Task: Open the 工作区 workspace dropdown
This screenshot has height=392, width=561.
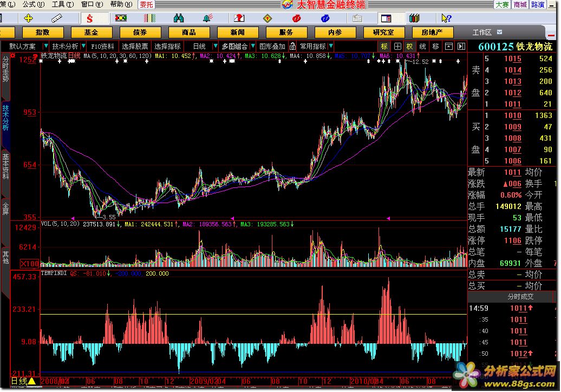Action: tap(499, 32)
